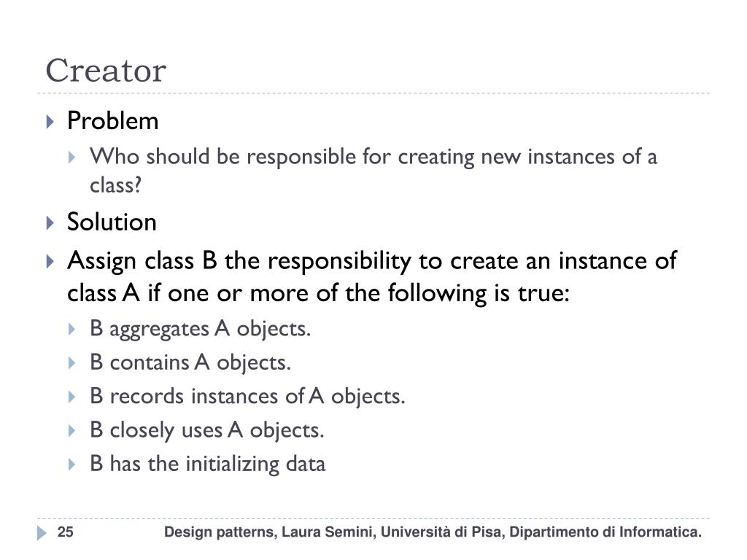
Task: Click the 'Problem' heading text
Action: click(112, 120)
